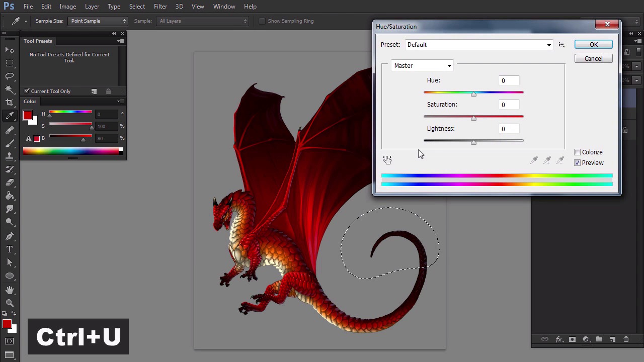This screenshot has height=362, width=644.
Task: Enable the Colorize checkbox
Action: (578, 152)
